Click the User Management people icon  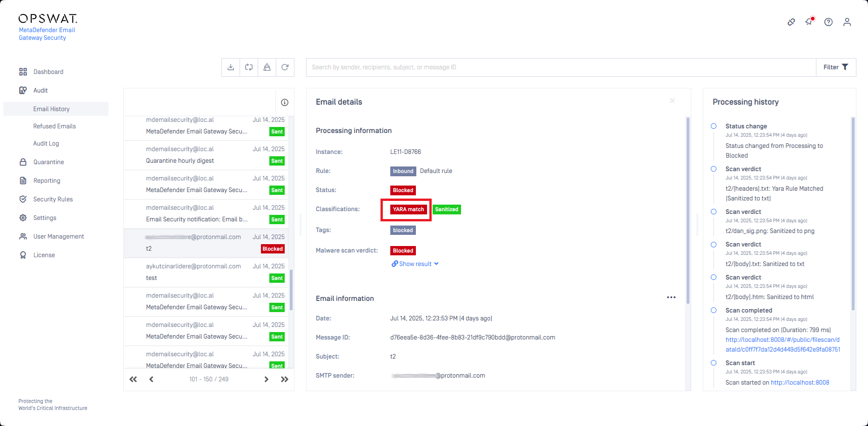(x=23, y=236)
